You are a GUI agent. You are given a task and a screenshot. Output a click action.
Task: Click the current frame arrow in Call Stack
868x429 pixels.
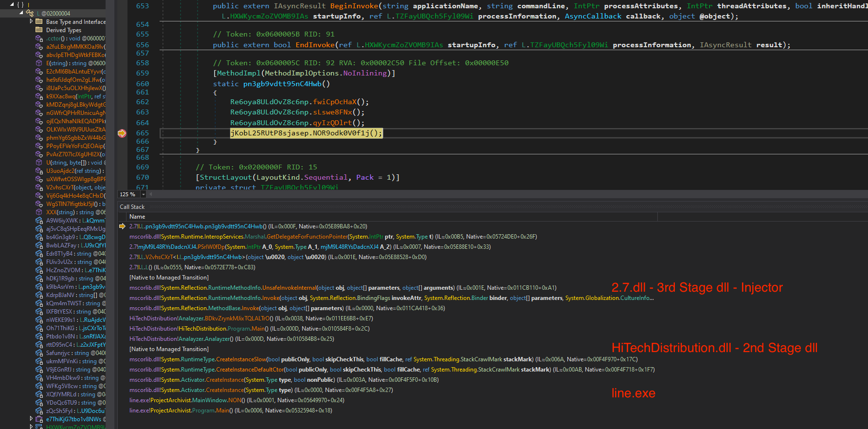[122, 226]
